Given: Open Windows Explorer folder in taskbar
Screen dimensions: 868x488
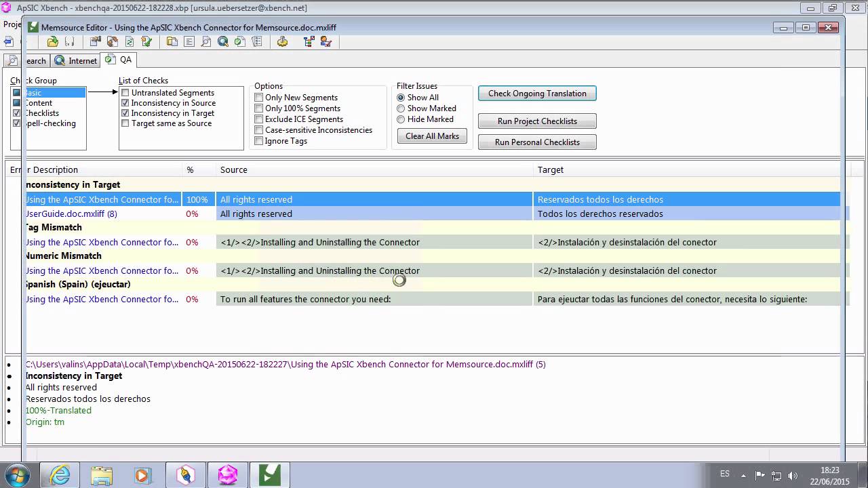Looking at the screenshot, I should click(102, 475).
